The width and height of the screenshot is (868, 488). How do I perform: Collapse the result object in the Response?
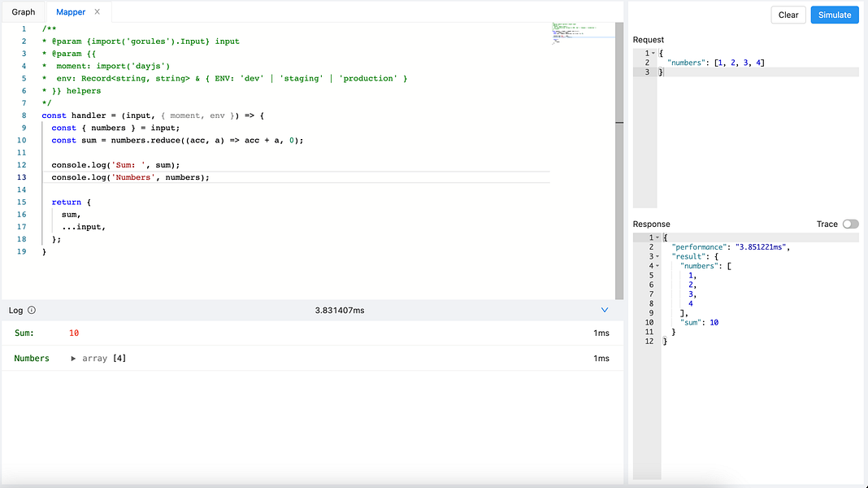tap(658, 255)
